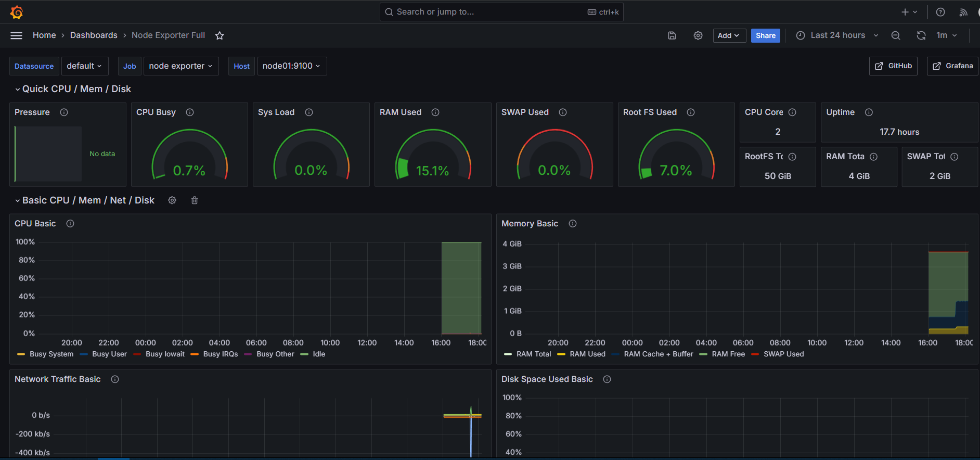Click the RootFS Total 50 GiB value
Viewport: 980px width, 460px height.
[778, 176]
